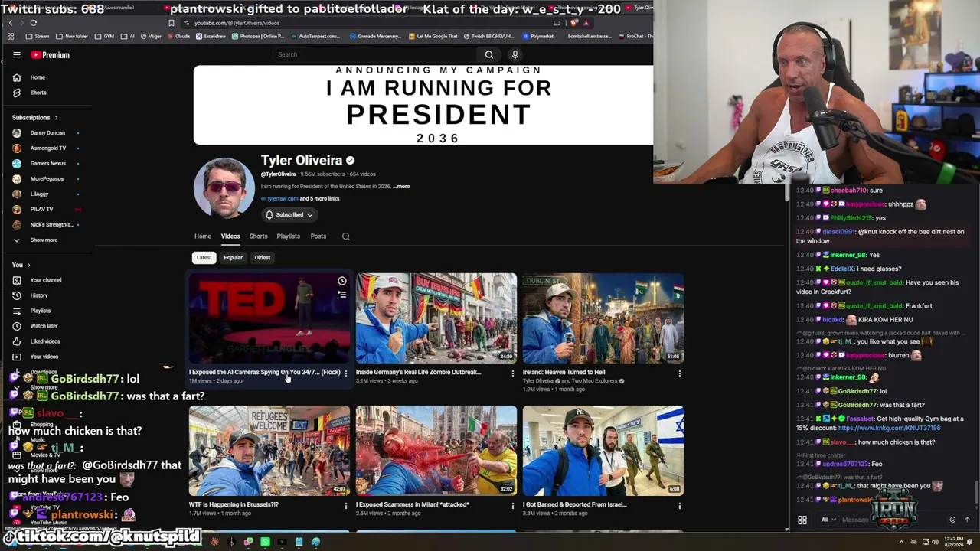Expand channel description with ...more
Screen dimensions: 980x551
point(402,187)
